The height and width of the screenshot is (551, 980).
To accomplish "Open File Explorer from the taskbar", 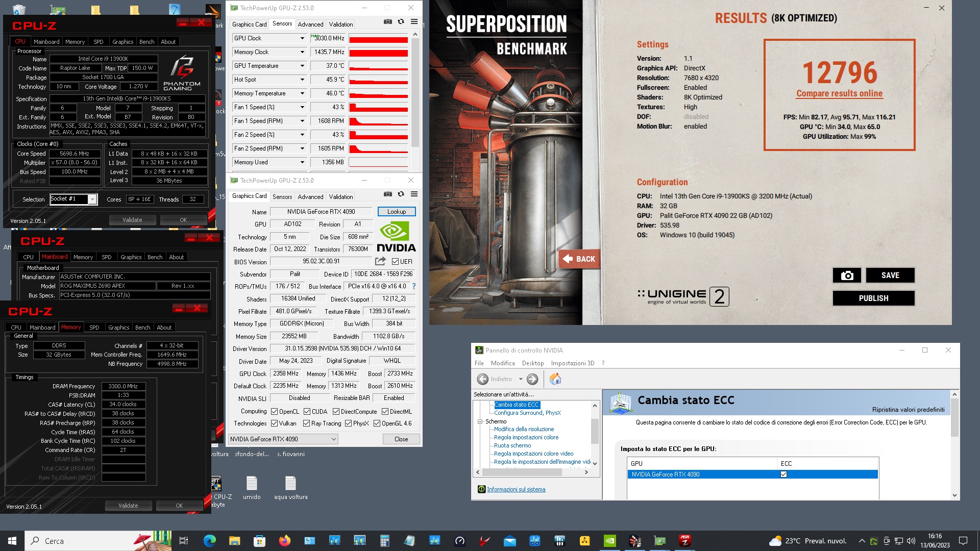I will coord(234,541).
